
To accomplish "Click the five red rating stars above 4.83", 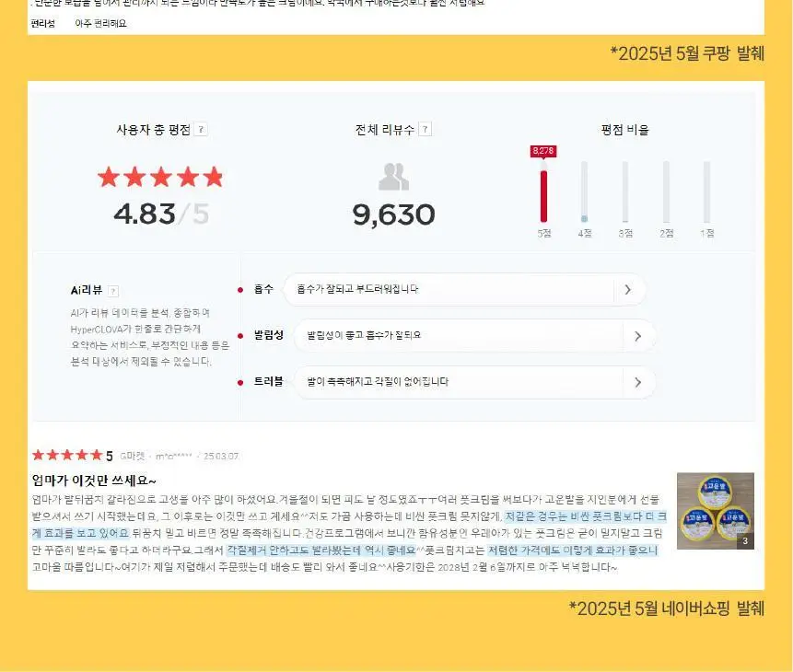I will point(160,177).
